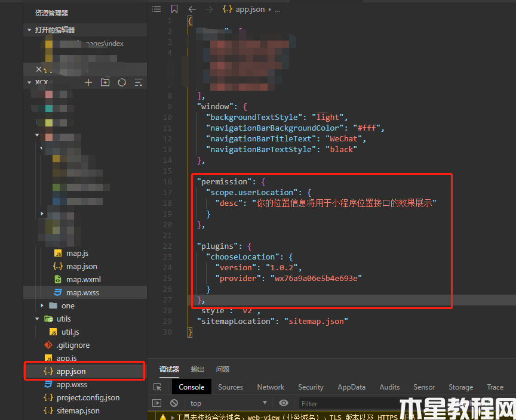This screenshot has height=420, width=516.
Task: Click the navigationBarTitleText value WeChat
Action: point(343,138)
